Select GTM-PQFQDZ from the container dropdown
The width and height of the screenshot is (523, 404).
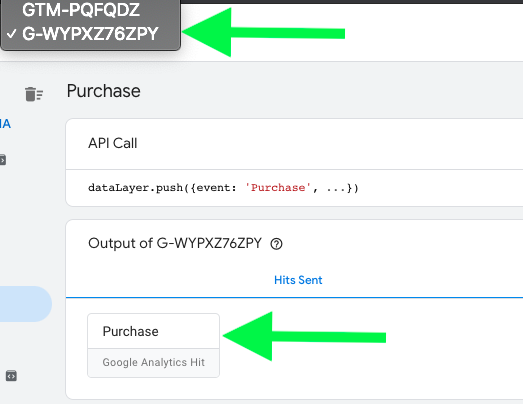(81, 10)
